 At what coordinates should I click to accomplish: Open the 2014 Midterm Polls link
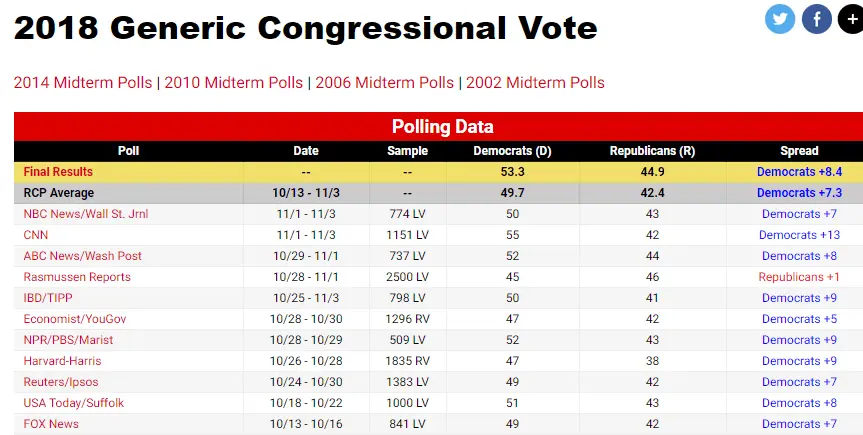(x=82, y=83)
